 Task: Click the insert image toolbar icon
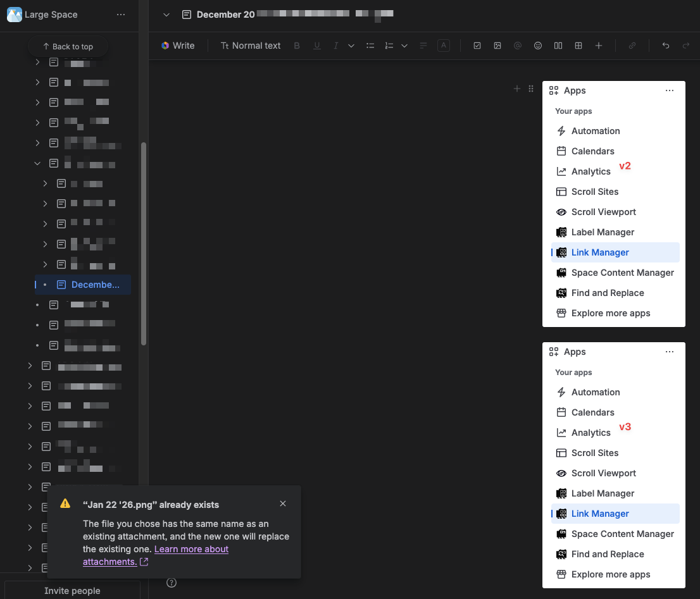pyautogui.click(x=497, y=46)
